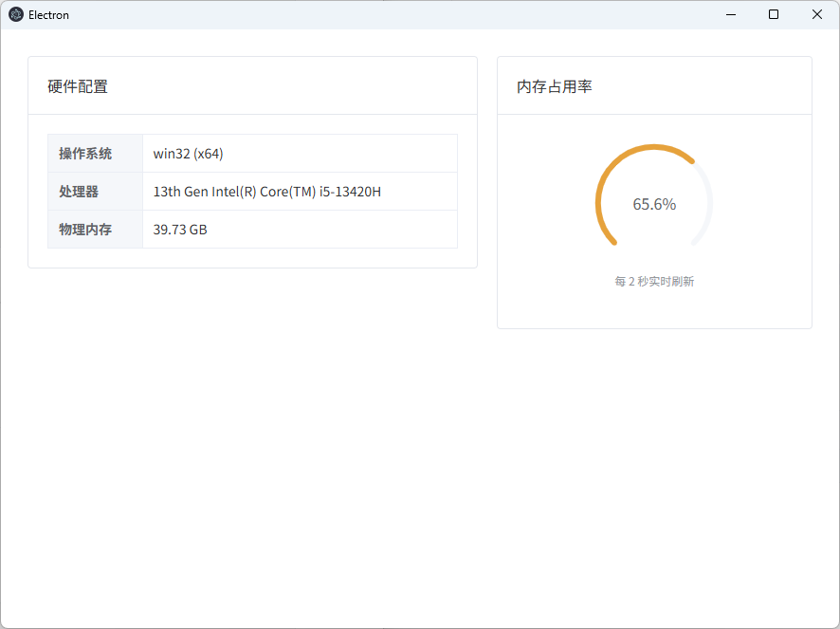Maximize the Electron window
Image resolution: width=840 pixels, height=629 pixels.
pos(774,14)
